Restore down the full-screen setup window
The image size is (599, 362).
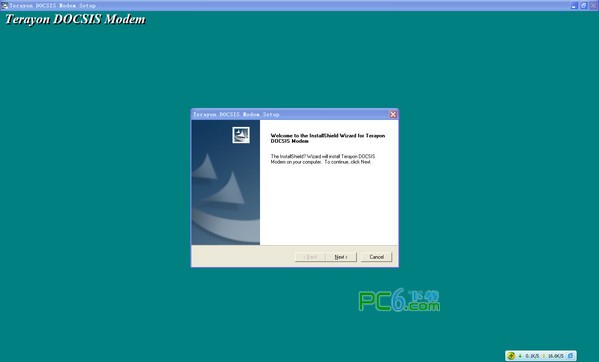(x=583, y=5)
